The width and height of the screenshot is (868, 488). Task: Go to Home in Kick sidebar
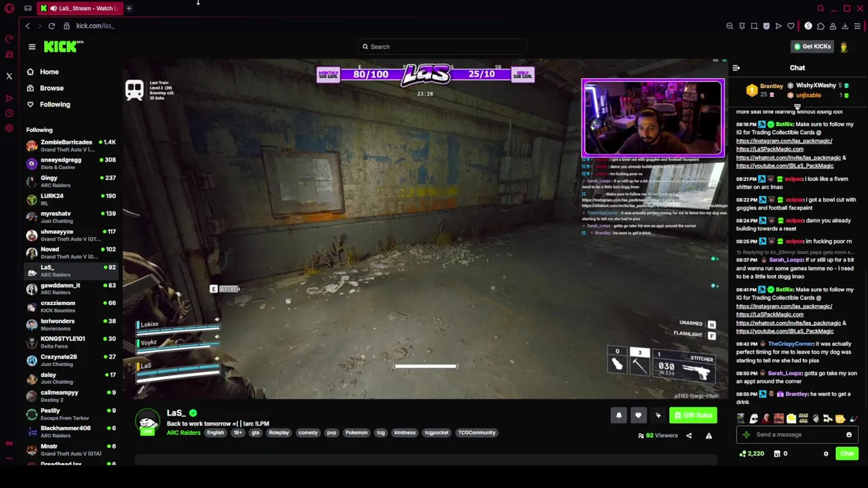42,72
